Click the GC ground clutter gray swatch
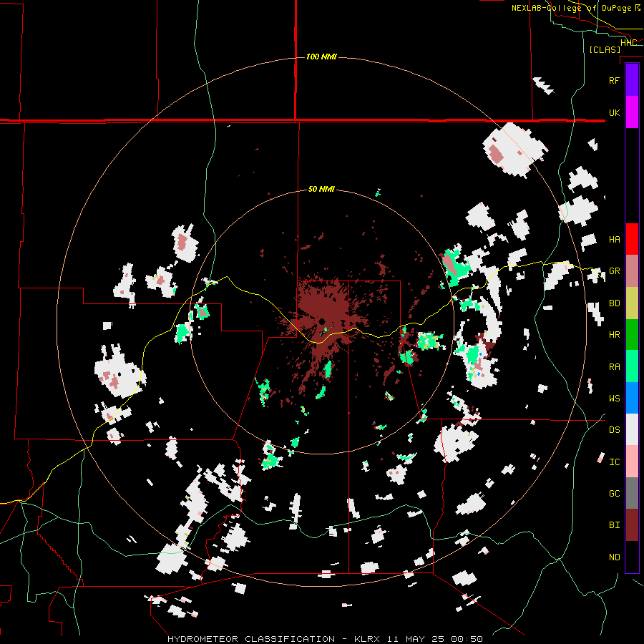 [632, 493]
